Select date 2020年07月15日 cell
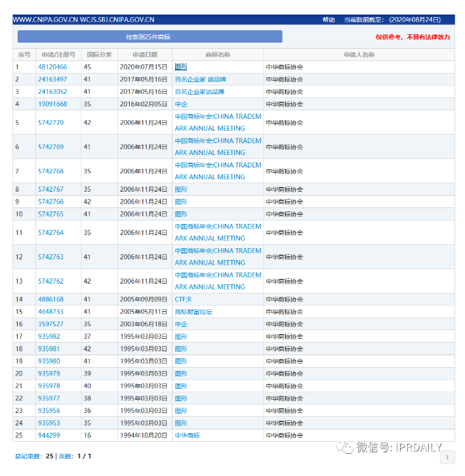This screenshot has height=476, width=465. pyautogui.click(x=144, y=67)
